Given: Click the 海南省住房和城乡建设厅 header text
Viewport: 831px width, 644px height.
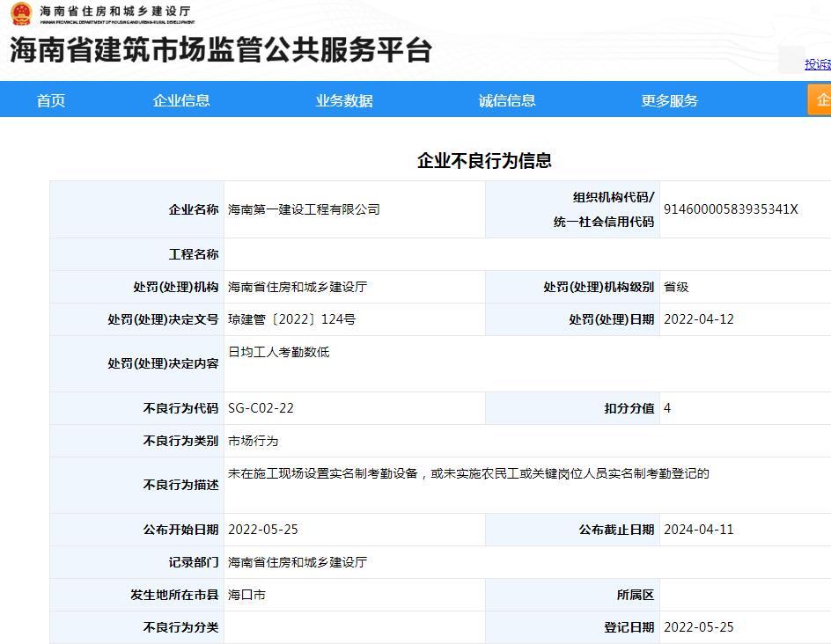Looking at the screenshot, I should [115, 11].
